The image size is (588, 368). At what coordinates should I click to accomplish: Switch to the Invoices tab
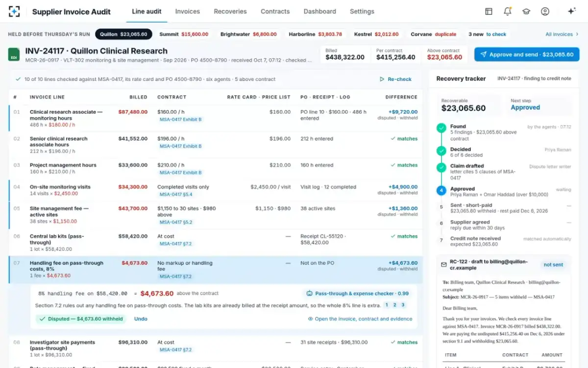click(x=188, y=11)
